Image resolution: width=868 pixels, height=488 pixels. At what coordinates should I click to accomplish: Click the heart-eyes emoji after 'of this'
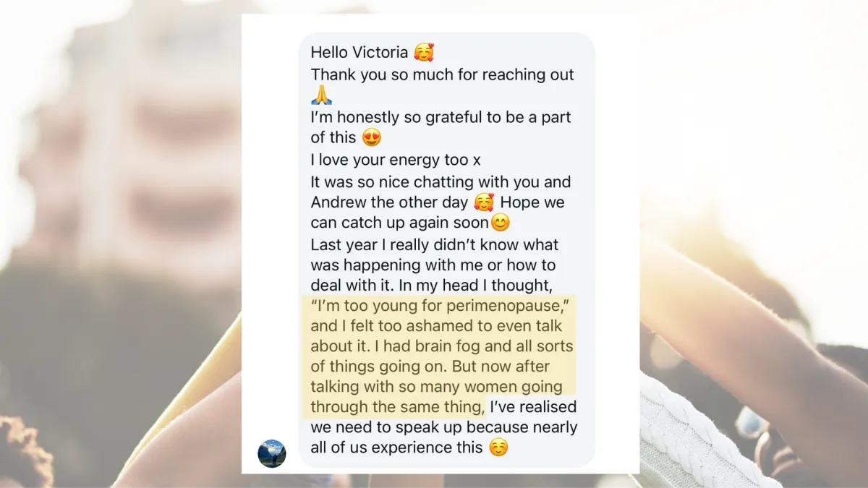(372, 137)
